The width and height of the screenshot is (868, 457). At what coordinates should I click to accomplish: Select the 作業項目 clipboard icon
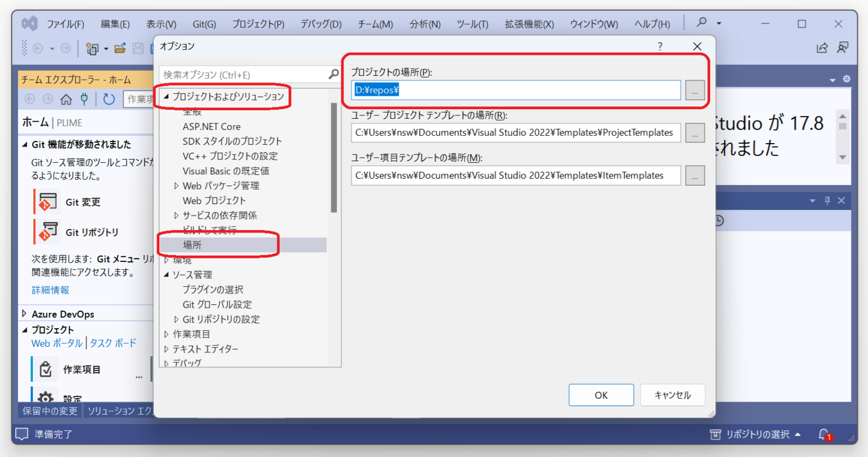click(x=46, y=369)
